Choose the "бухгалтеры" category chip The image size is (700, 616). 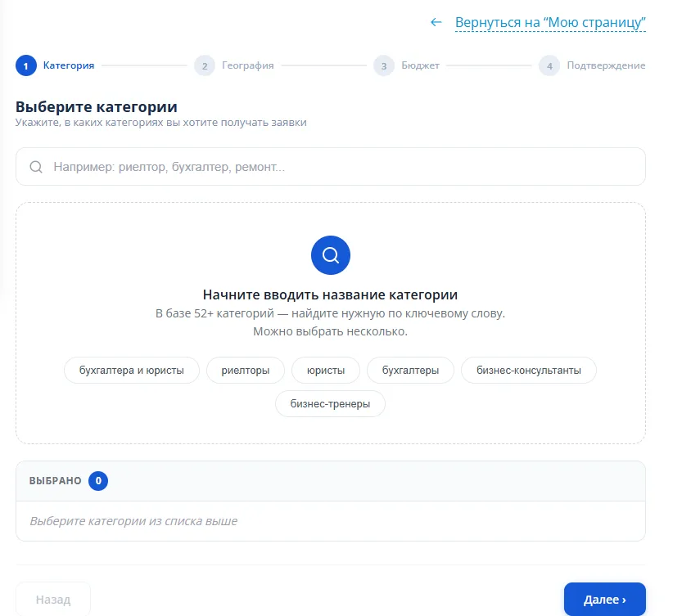coord(410,371)
